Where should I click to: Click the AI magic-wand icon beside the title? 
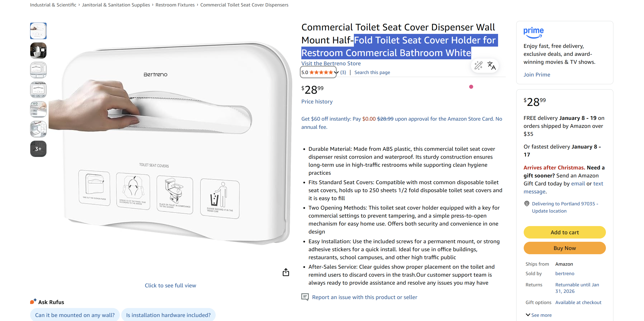tap(478, 66)
